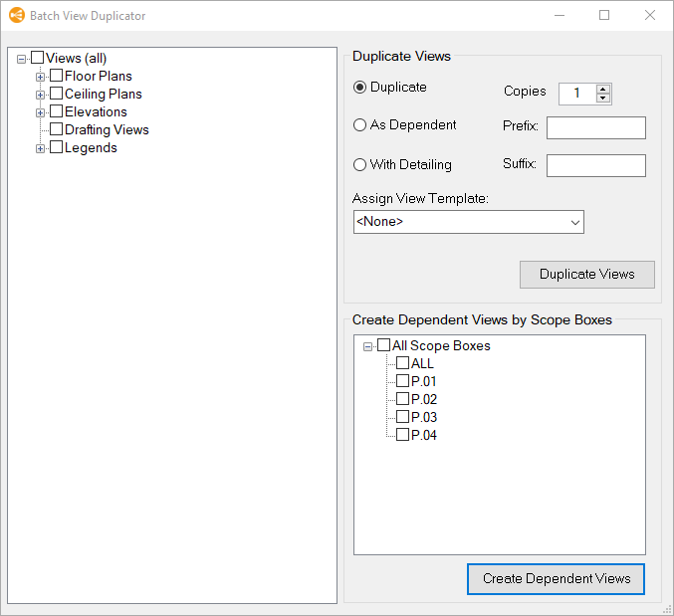This screenshot has width=674, height=616.
Task: Open the Assign View Template dropdown
Action: 469,222
